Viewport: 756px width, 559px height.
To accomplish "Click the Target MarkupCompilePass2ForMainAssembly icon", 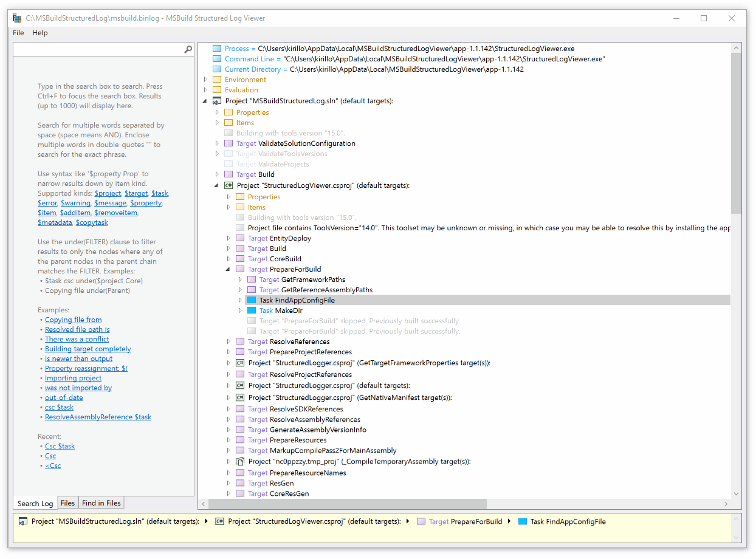I will 240,450.
